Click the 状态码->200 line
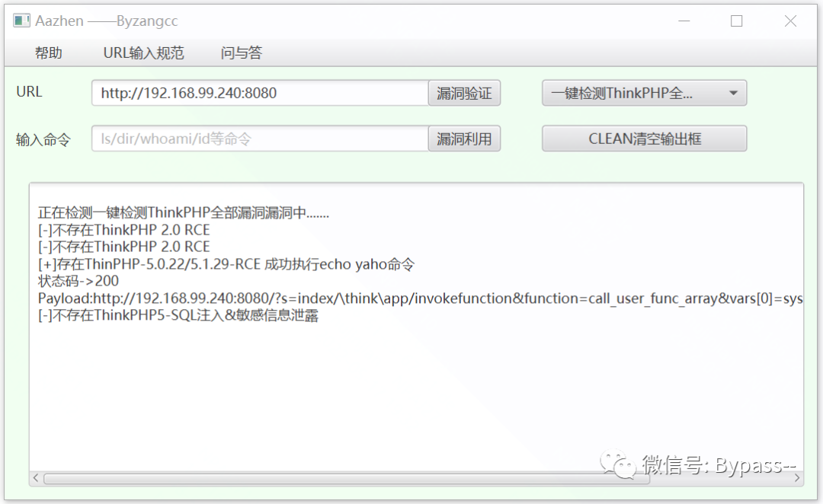Image resolution: width=823 pixels, height=504 pixels. click(x=78, y=281)
